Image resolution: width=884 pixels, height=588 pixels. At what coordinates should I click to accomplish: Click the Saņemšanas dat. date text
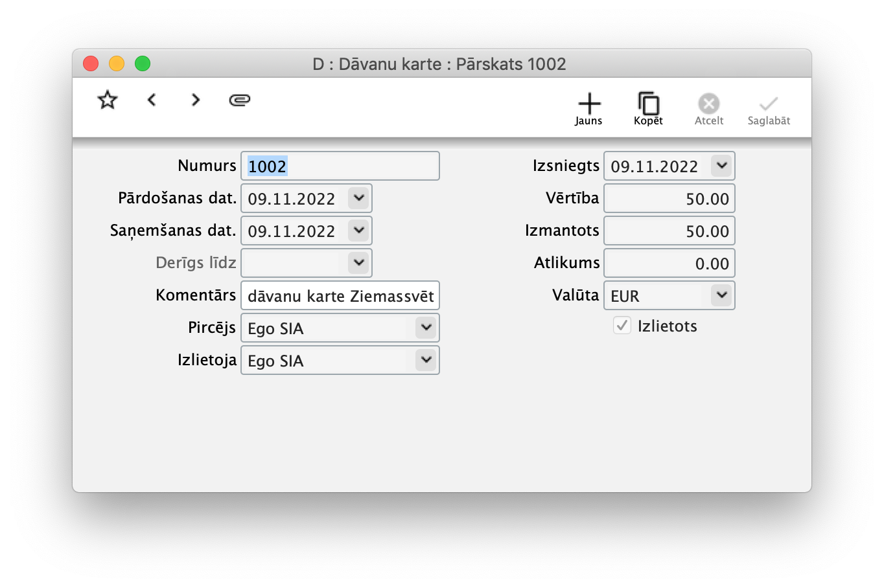point(292,231)
